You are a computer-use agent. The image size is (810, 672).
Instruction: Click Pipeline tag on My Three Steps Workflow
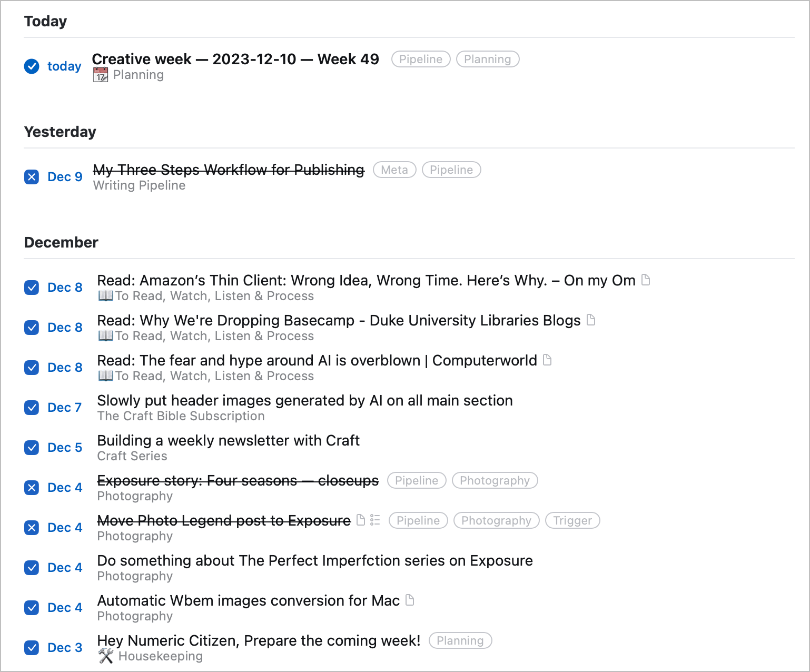click(x=451, y=170)
